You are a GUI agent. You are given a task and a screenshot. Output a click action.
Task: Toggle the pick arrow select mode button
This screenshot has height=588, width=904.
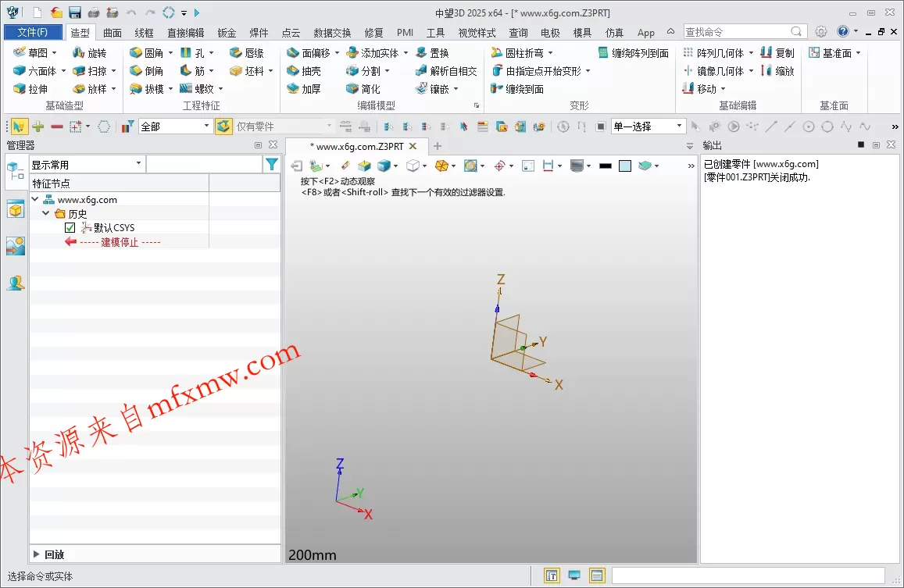19,127
